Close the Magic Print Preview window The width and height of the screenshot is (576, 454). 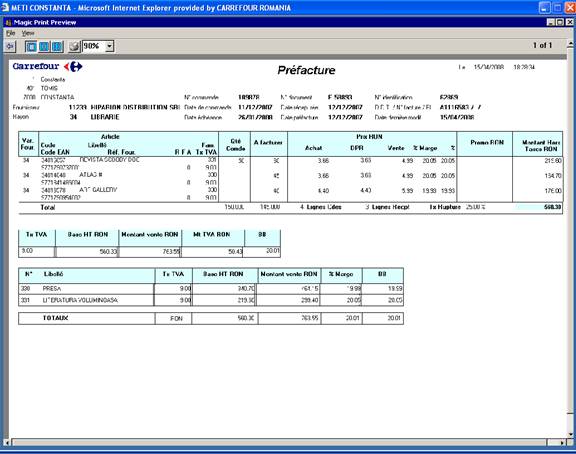click(569, 22)
